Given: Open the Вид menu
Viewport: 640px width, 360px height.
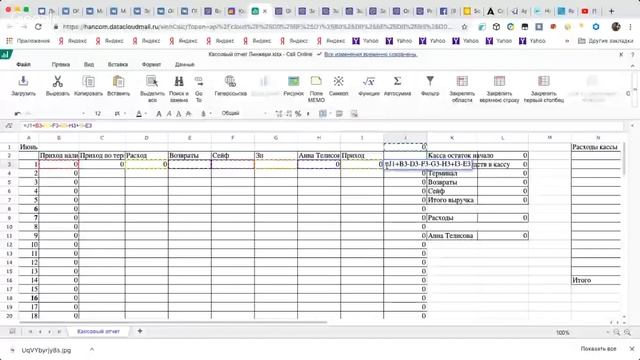Looking at the screenshot, I should 89,64.
